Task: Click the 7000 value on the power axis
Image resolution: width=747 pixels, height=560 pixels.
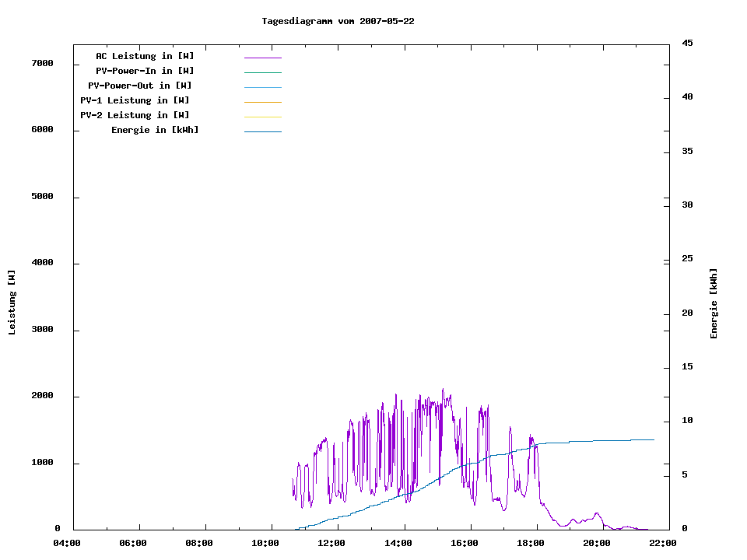Action: (x=42, y=63)
